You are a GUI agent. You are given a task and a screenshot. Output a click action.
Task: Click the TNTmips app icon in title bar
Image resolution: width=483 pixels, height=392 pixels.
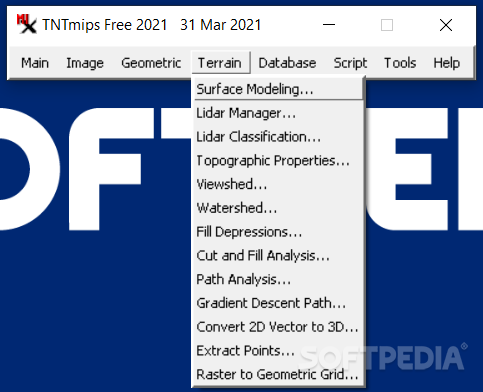(x=26, y=24)
